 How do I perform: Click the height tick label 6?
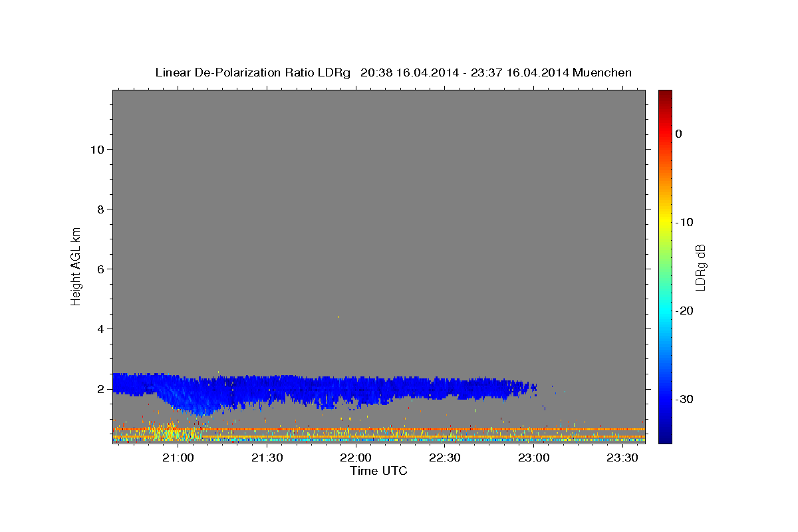(x=100, y=269)
